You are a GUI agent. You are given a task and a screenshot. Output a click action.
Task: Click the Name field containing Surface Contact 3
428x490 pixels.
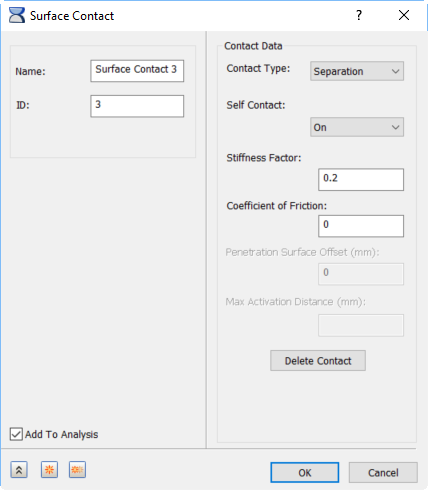[137, 71]
